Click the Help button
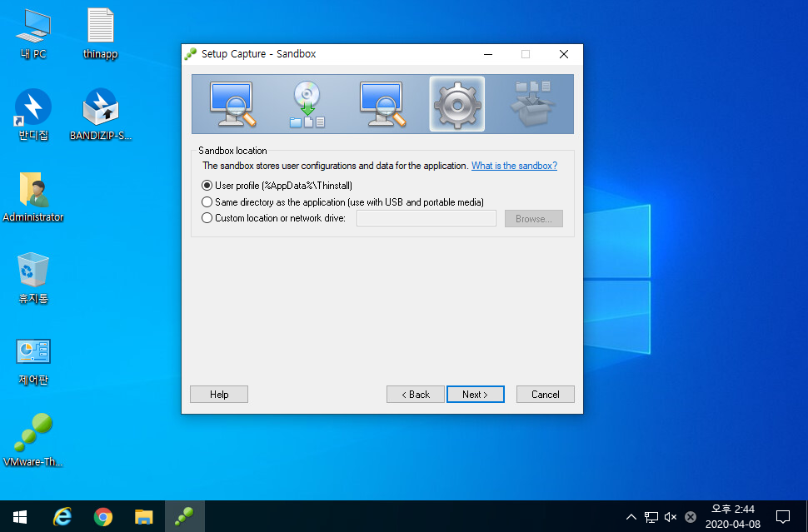 pos(219,395)
